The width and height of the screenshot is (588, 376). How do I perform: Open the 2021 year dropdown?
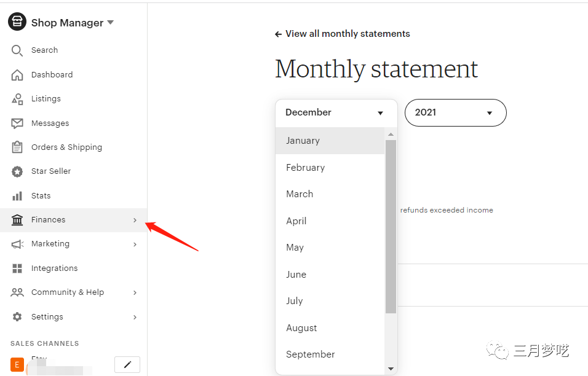[x=455, y=113]
